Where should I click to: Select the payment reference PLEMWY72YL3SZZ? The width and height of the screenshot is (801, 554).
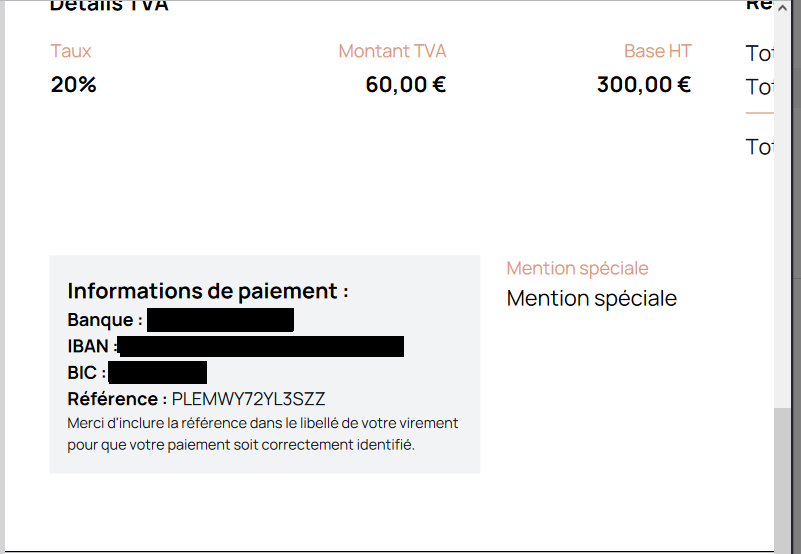point(248,399)
